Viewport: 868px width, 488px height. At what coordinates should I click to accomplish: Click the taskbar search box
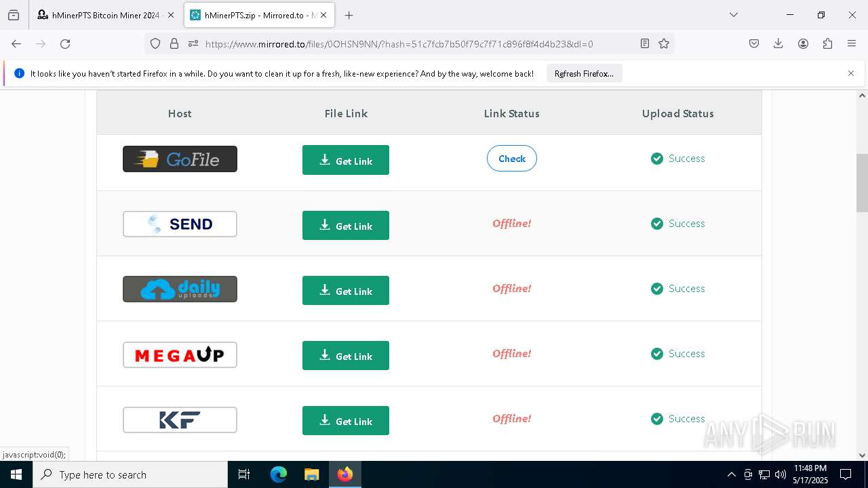(x=130, y=474)
